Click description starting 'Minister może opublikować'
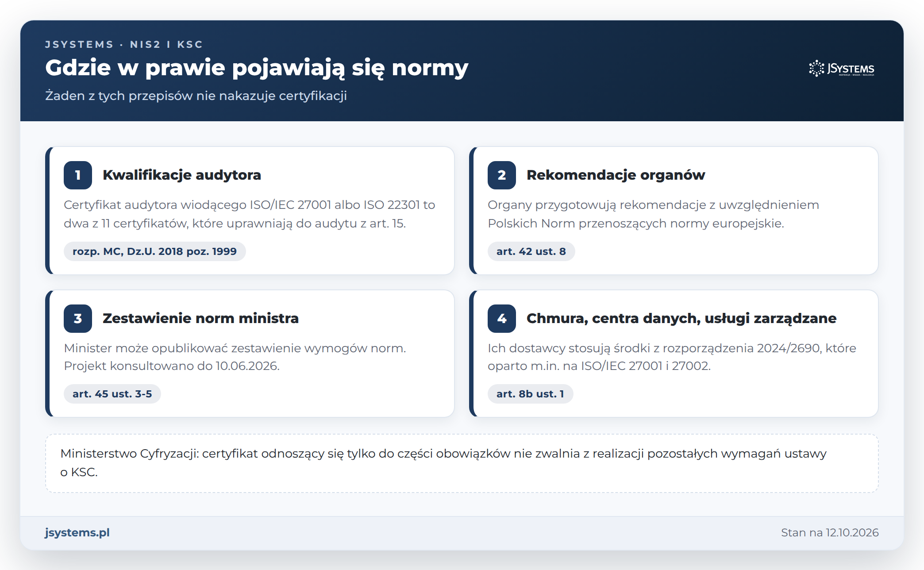Image resolution: width=924 pixels, height=570 pixels. [235, 357]
